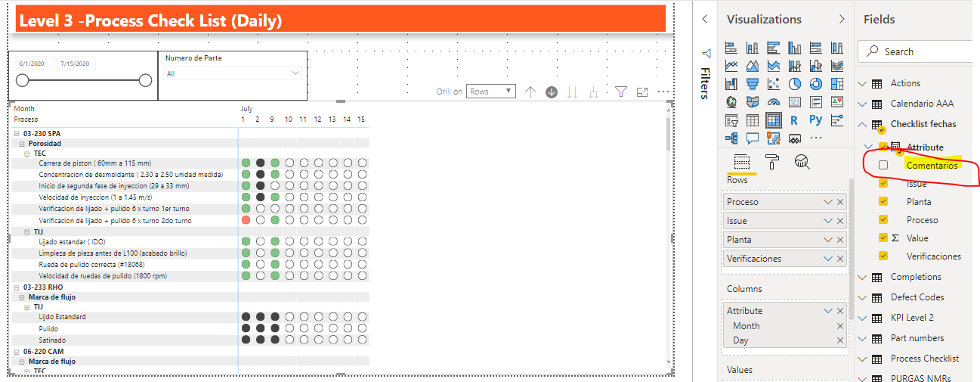Screen dimensions: 980x382
Task: Select the Python visual
Action: [x=816, y=120]
